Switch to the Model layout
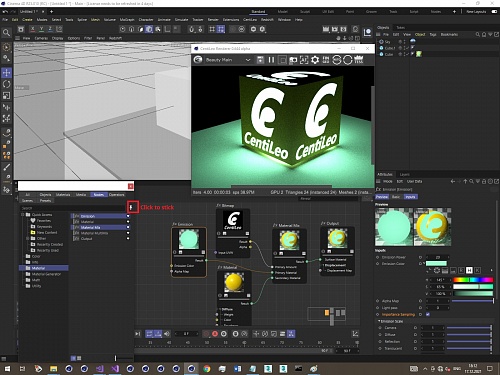Screen dimensions: 500x375 point(282,12)
